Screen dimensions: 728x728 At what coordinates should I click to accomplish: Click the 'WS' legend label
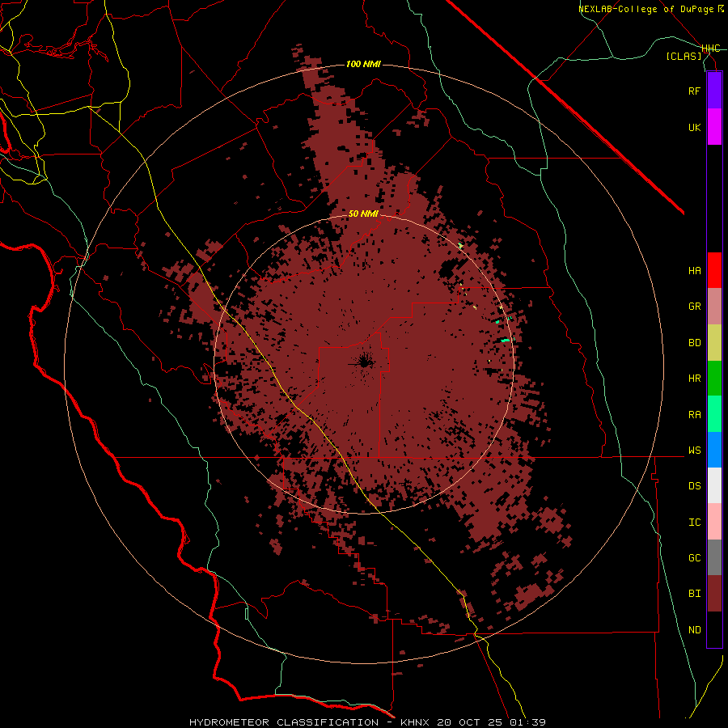tap(695, 451)
